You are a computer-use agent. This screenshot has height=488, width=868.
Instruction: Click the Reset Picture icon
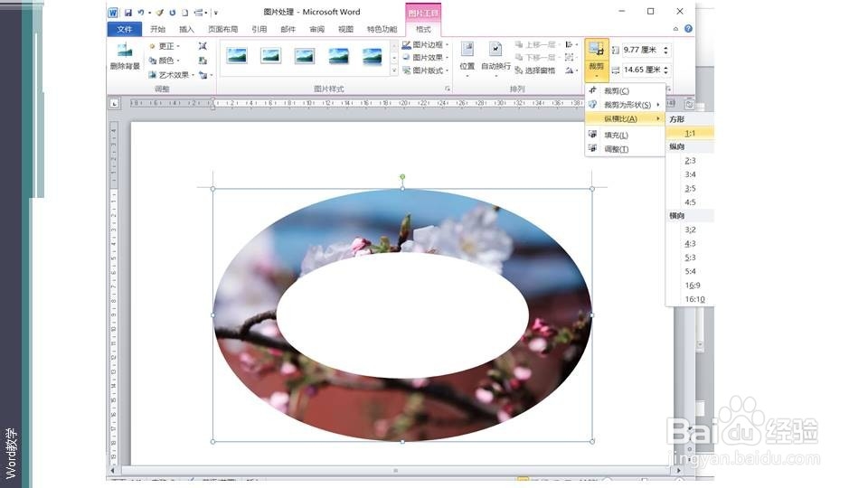point(203,75)
